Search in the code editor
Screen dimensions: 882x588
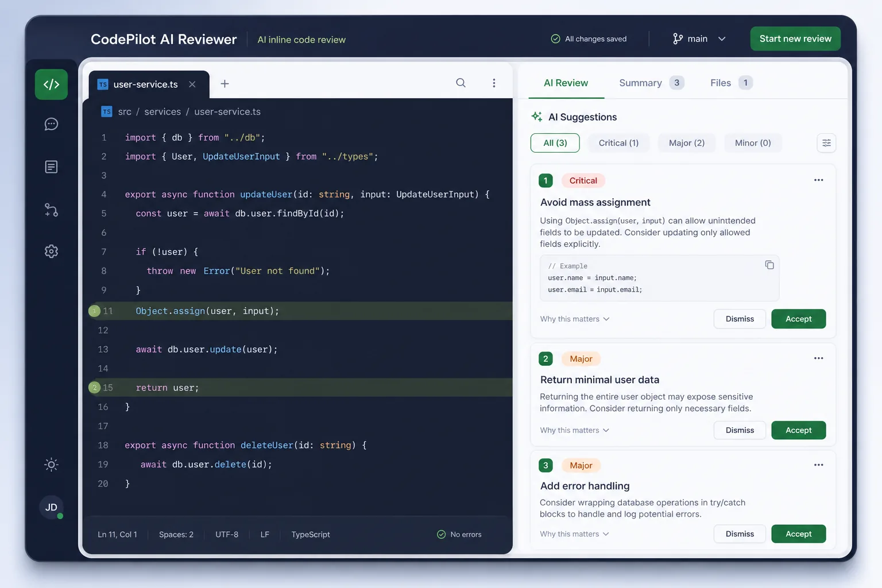pyautogui.click(x=461, y=83)
